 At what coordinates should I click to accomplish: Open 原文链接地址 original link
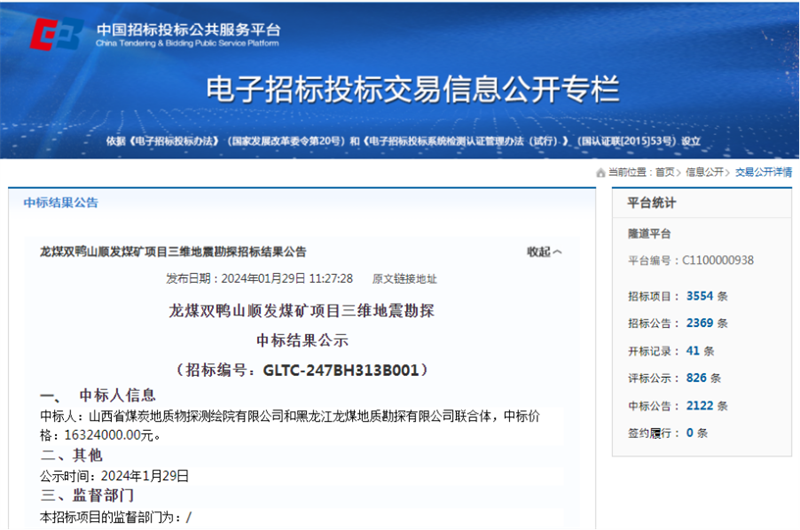click(x=404, y=279)
